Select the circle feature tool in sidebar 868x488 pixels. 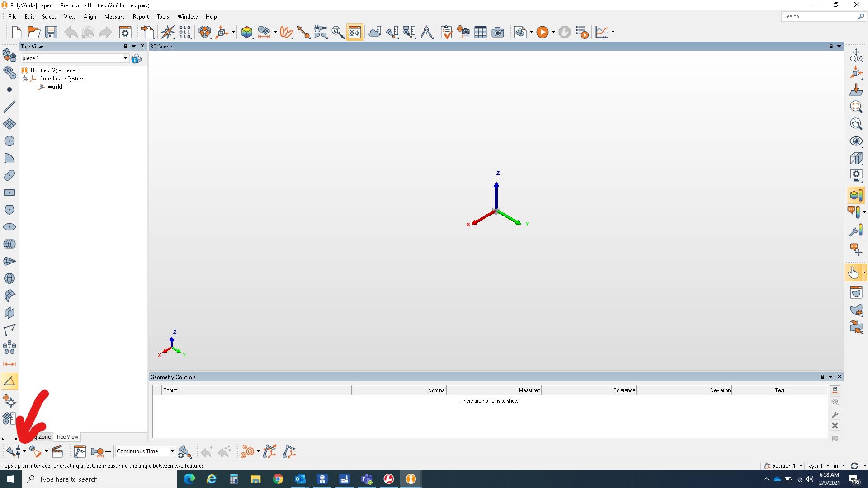coord(9,141)
